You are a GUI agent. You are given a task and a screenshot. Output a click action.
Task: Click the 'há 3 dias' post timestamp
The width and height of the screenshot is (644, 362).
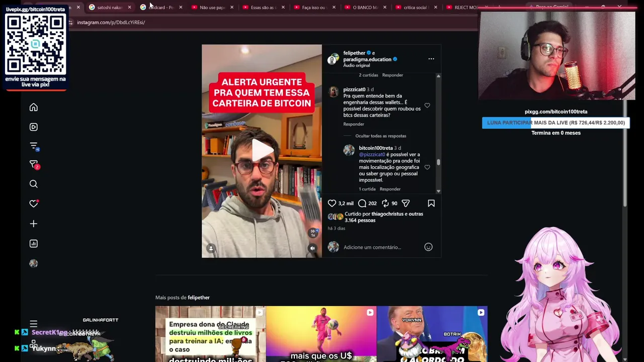click(336, 228)
